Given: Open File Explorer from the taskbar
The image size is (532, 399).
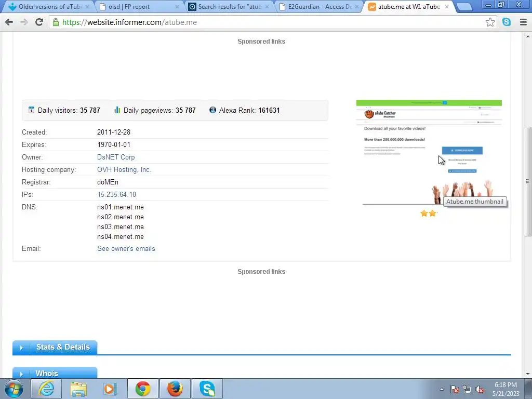Looking at the screenshot, I should (78, 389).
